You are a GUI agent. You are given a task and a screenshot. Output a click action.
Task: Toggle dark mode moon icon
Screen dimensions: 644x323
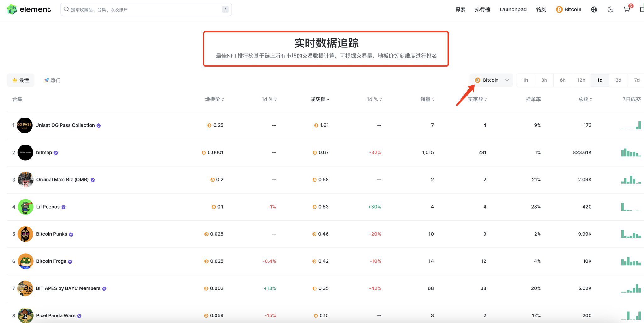tap(610, 9)
